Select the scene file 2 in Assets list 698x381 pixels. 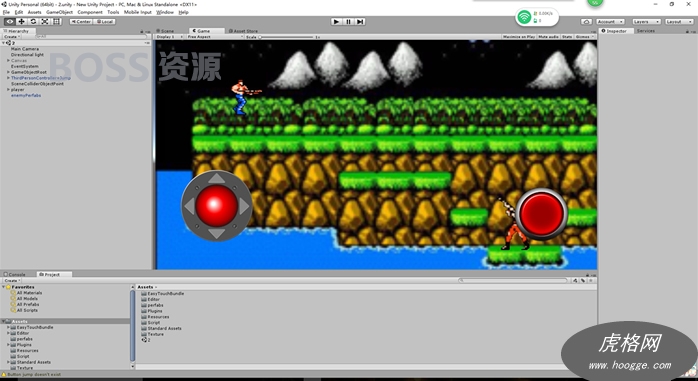point(146,340)
